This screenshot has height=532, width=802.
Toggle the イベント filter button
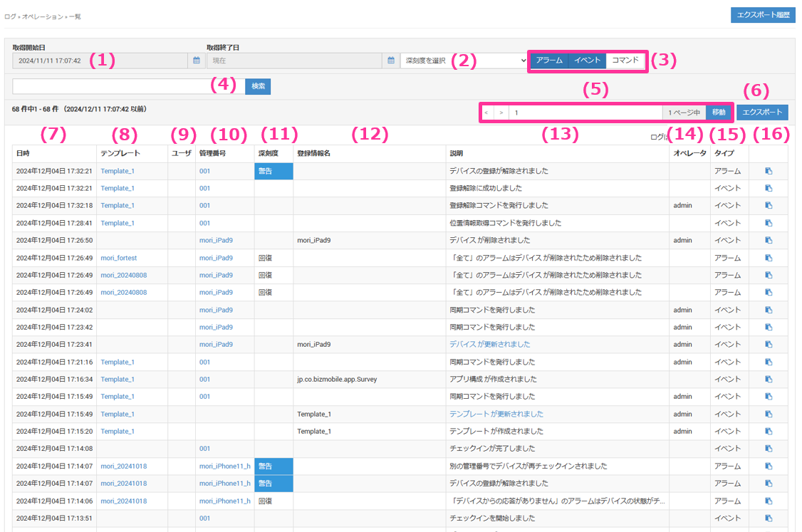click(x=587, y=61)
